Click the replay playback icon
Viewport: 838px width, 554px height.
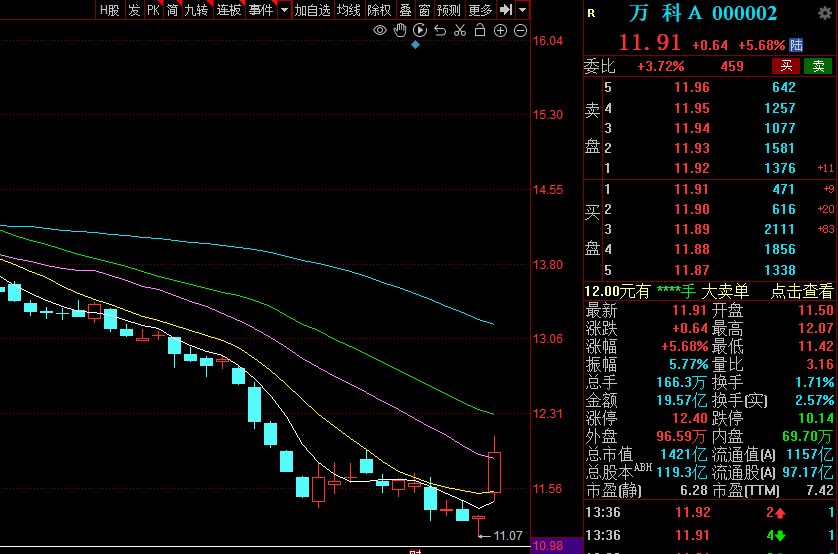tap(420, 30)
